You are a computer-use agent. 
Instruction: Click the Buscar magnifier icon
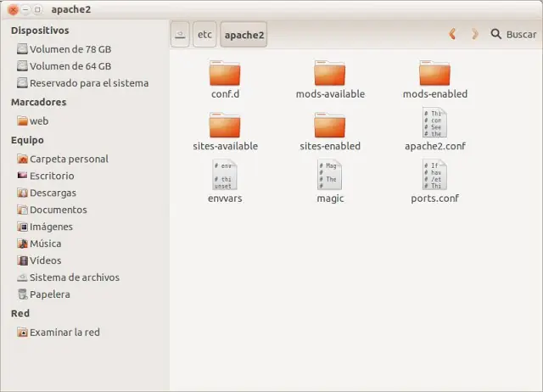(x=495, y=34)
